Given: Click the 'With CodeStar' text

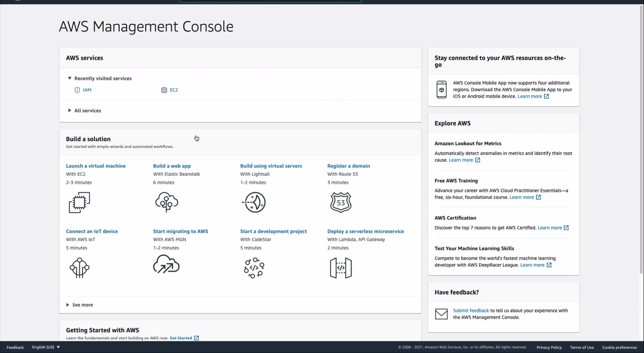Looking at the screenshot, I should click(256, 240).
